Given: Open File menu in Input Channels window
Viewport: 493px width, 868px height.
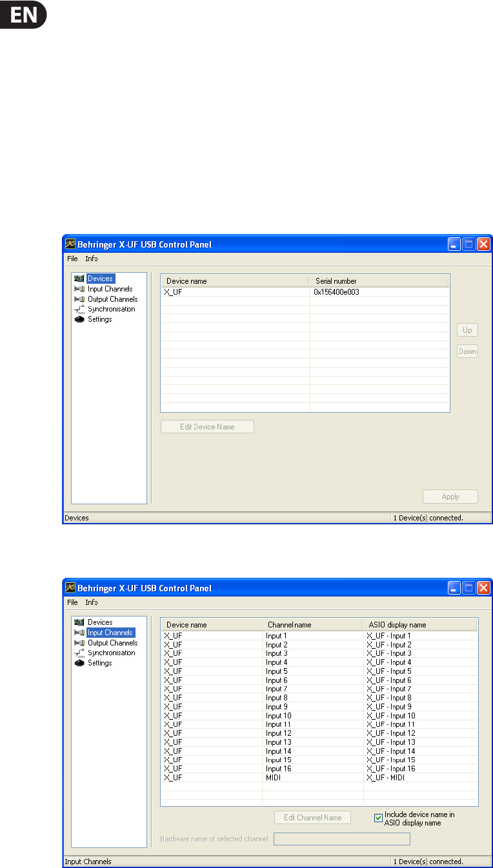Looking at the screenshot, I should [72, 602].
